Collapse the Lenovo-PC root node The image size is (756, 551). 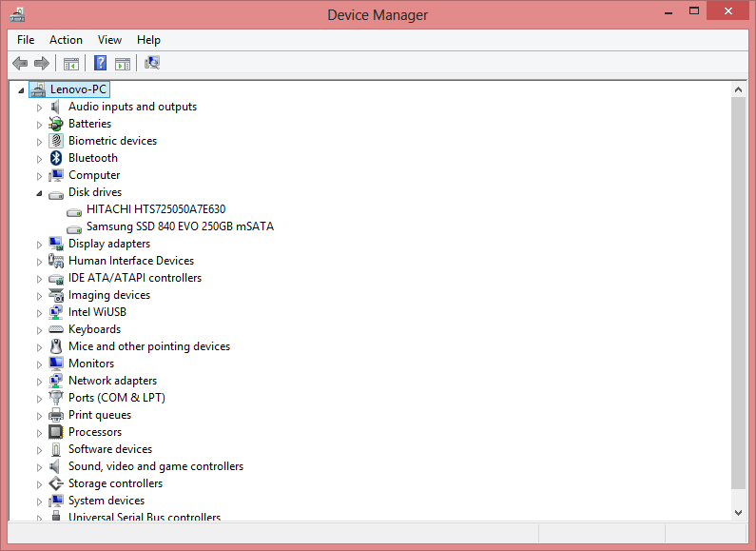point(21,90)
